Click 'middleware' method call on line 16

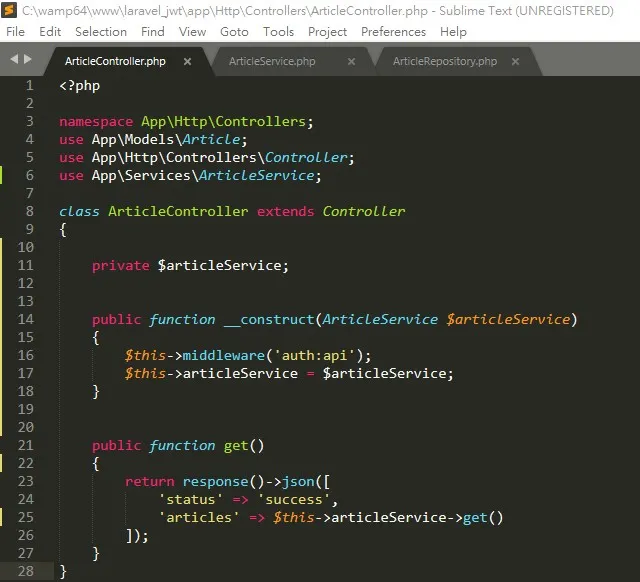click(x=224, y=355)
